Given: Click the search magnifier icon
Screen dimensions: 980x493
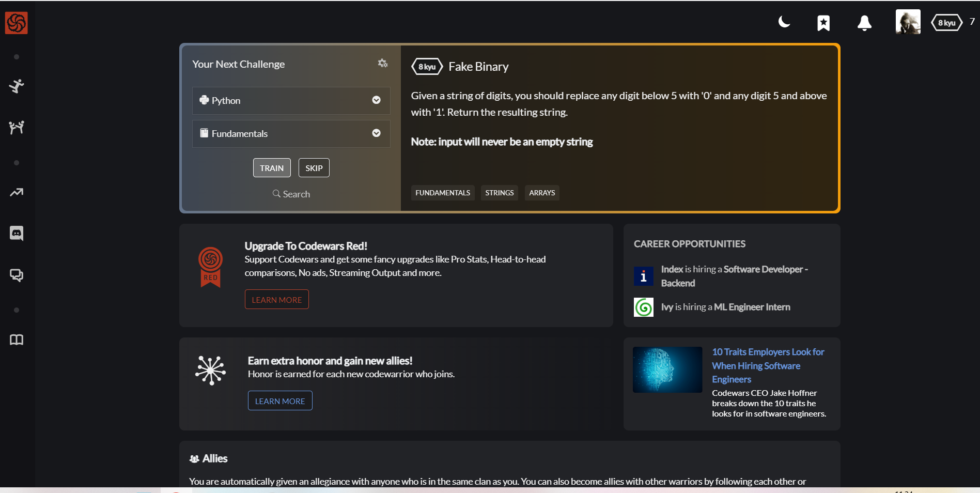Looking at the screenshot, I should 276,194.
